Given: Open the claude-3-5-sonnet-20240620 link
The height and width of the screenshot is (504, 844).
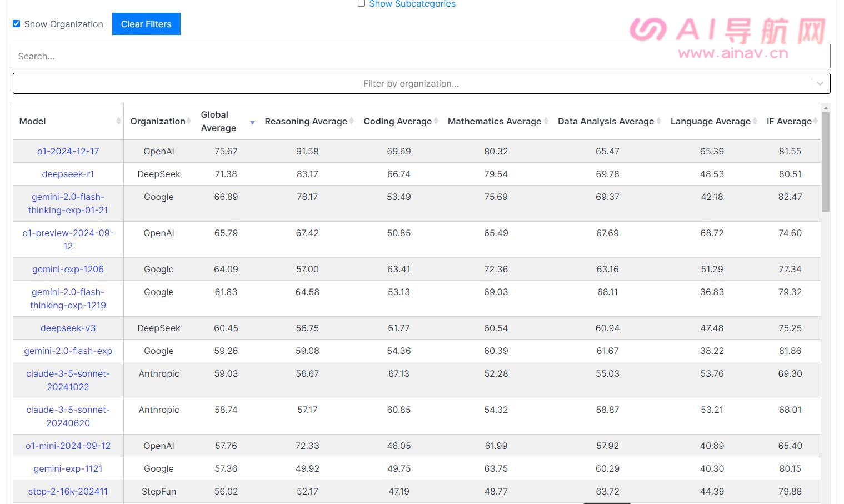Looking at the screenshot, I should [68, 416].
